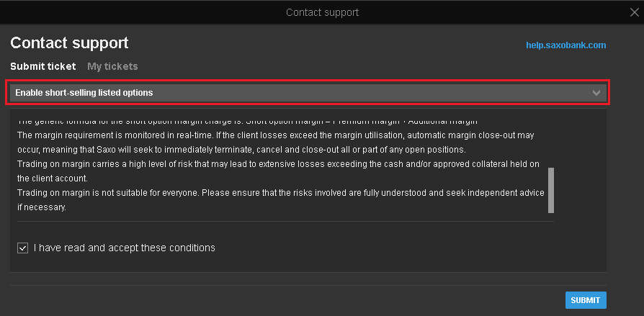Open the help.saxobank.com link

coord(566,45)
